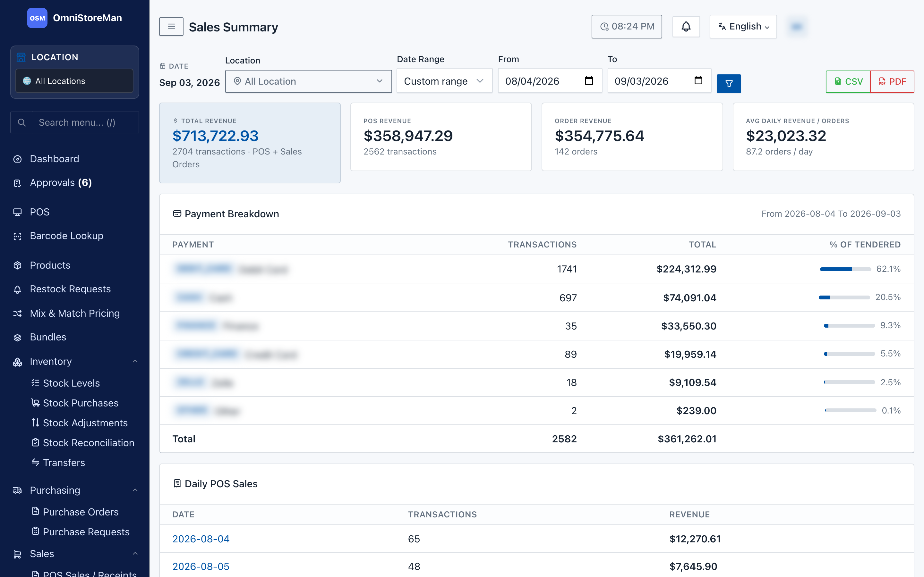Click the 62.1% tendered progress bar
Viewport: 924px width, 577px height.
pos(845,269)
